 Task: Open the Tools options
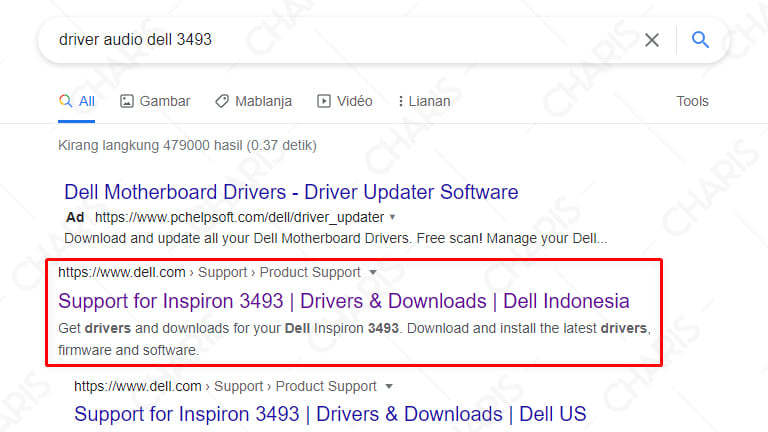click(x=692, y=101)
